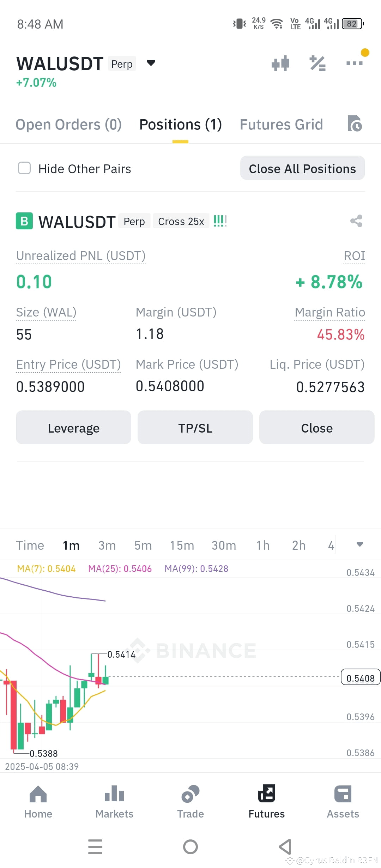Open the candlestick chart icon

coord(280,64)
